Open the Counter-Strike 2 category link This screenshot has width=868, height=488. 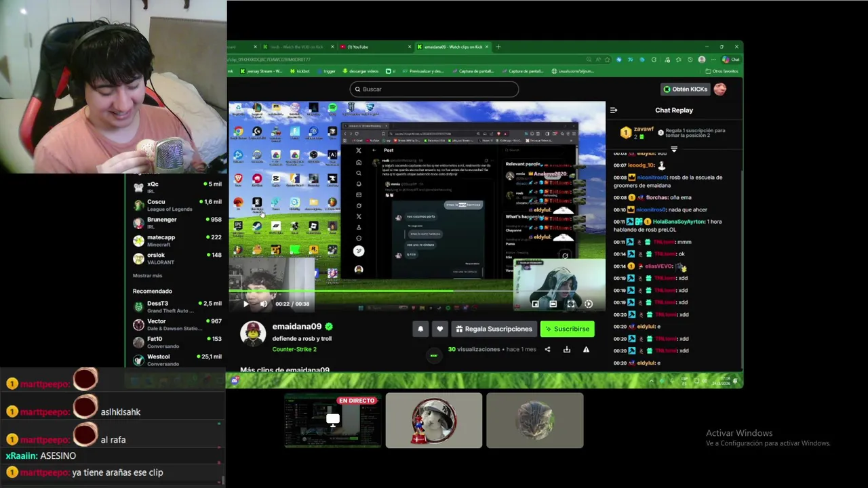pos(294,349)
